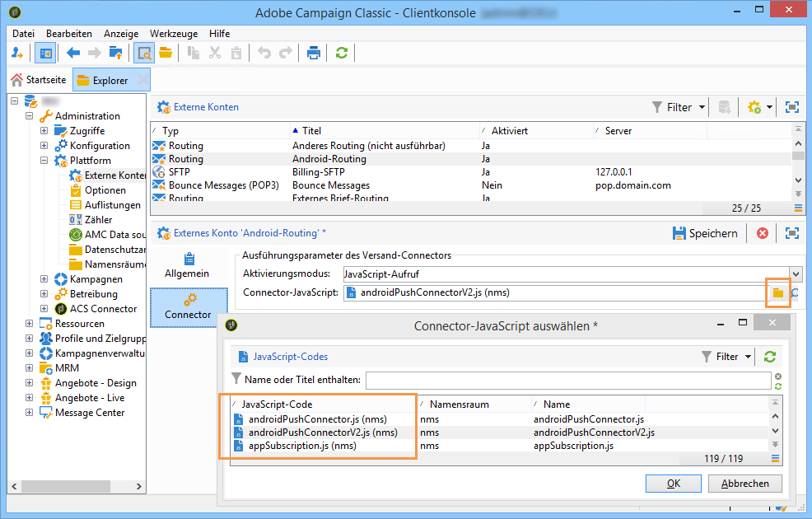Open the Filter dropdown in Externe Konten
Viewport: 812px width, 519px height.
[x=679, y=107]
